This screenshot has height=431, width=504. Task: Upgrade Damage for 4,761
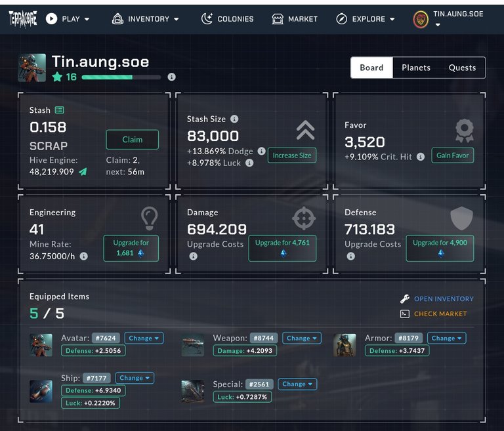click(282, 248)
